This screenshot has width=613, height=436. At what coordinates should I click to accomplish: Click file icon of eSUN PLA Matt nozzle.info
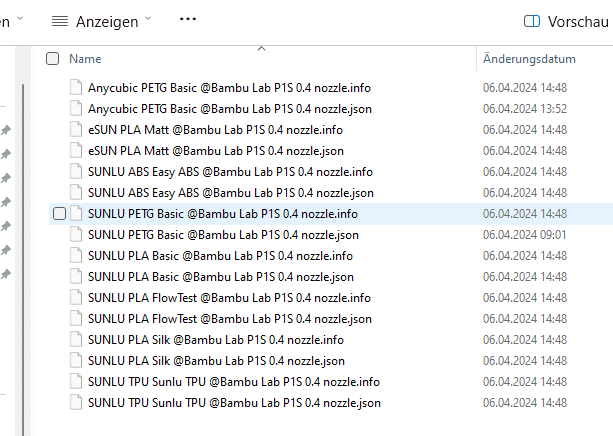(x=76, y=129)
